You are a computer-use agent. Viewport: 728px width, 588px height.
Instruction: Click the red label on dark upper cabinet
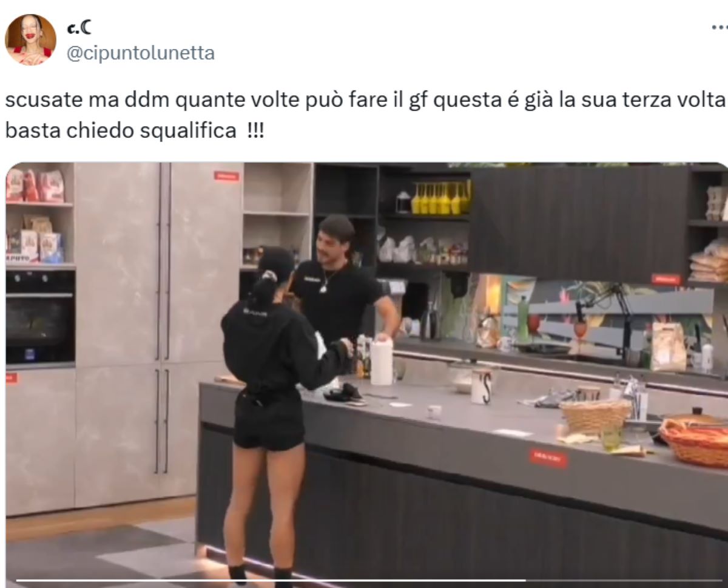[x=666, y=279]
